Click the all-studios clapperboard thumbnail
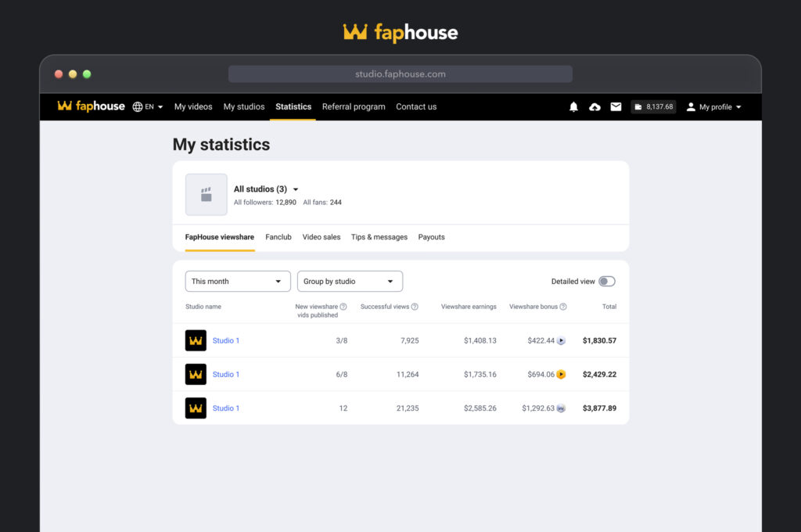The image size is (801, 532). pyautogui.click(x=207, y=195)
